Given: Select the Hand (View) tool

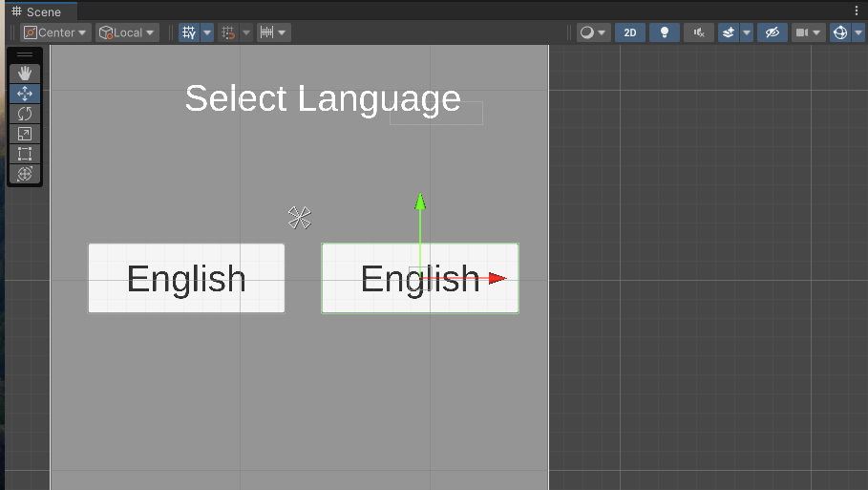Looking at the screenshot, I should [x=25, y=74].
